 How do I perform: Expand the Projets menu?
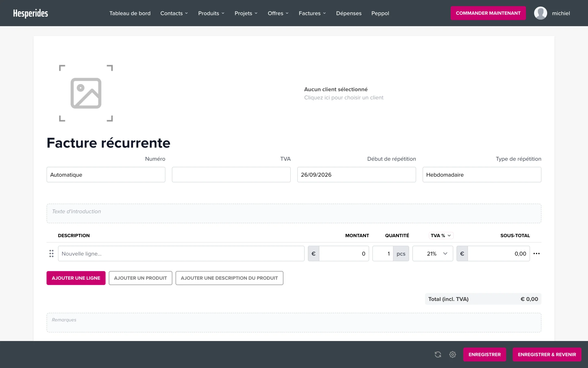pos(246,13)
